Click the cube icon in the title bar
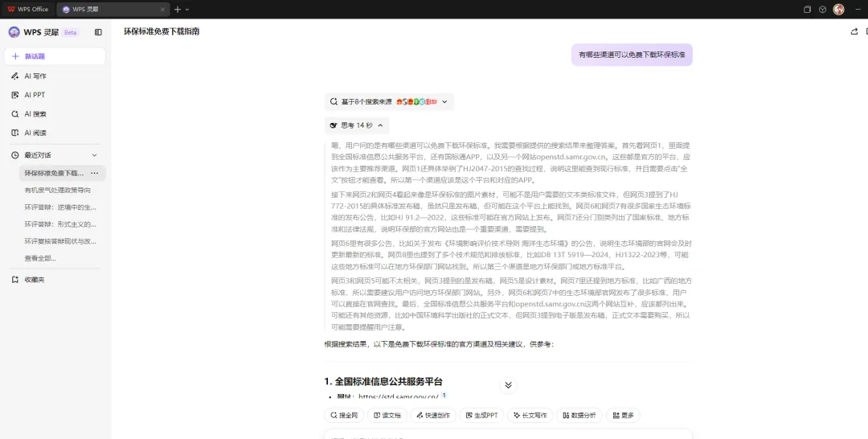 pos(823,10)
